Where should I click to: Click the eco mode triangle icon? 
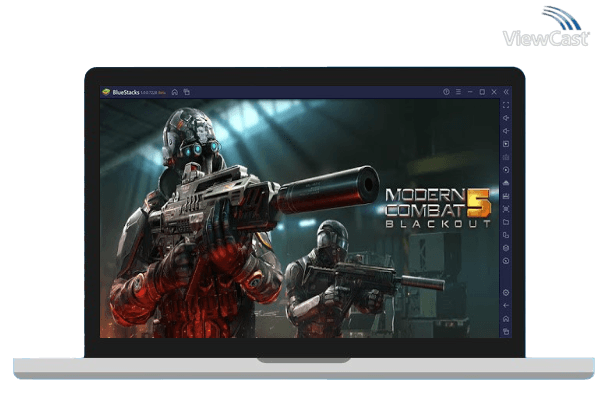click(x=506, y=183)
